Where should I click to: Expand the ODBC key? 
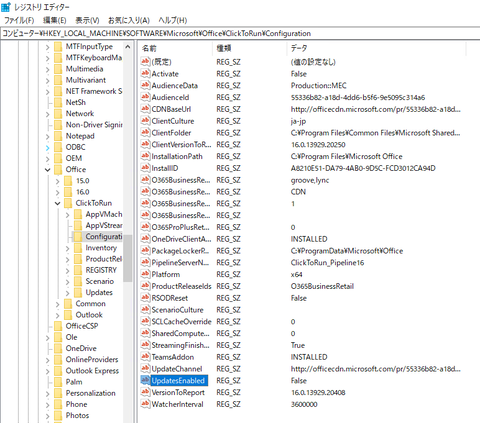pos(47,147)
